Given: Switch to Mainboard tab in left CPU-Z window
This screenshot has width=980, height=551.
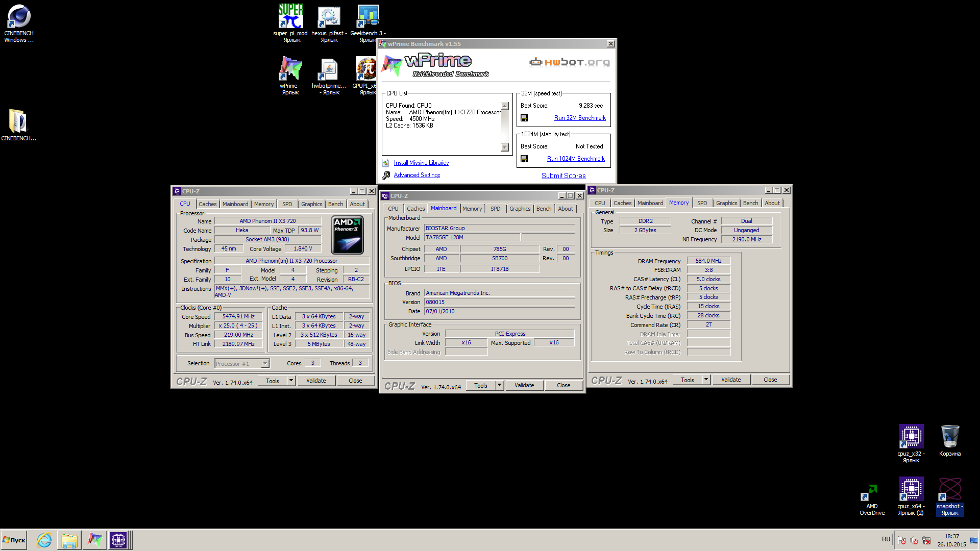Looking at the screenshot, I should 235,204.
